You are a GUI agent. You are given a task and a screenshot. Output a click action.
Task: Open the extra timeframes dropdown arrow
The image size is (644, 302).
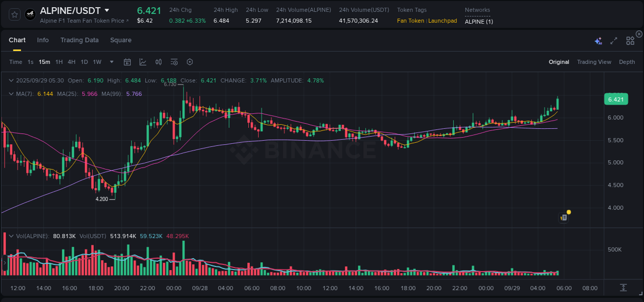pyautogui.click(x=111, y=62)
